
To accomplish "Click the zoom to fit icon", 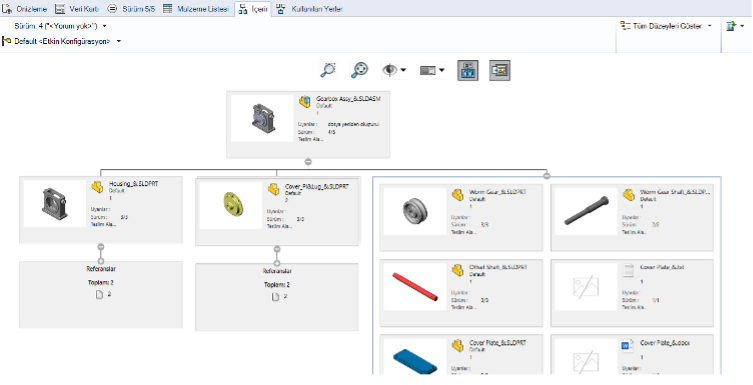I will click(x=359, y=70).
